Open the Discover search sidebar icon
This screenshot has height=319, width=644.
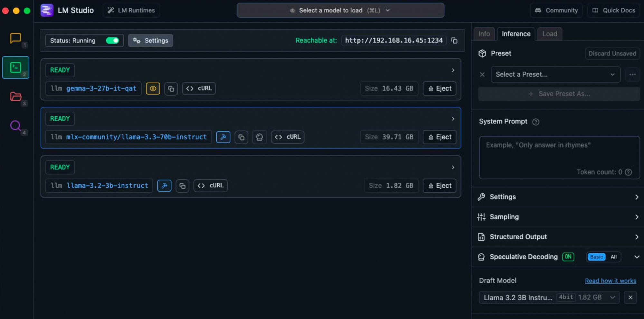point(15,125)
